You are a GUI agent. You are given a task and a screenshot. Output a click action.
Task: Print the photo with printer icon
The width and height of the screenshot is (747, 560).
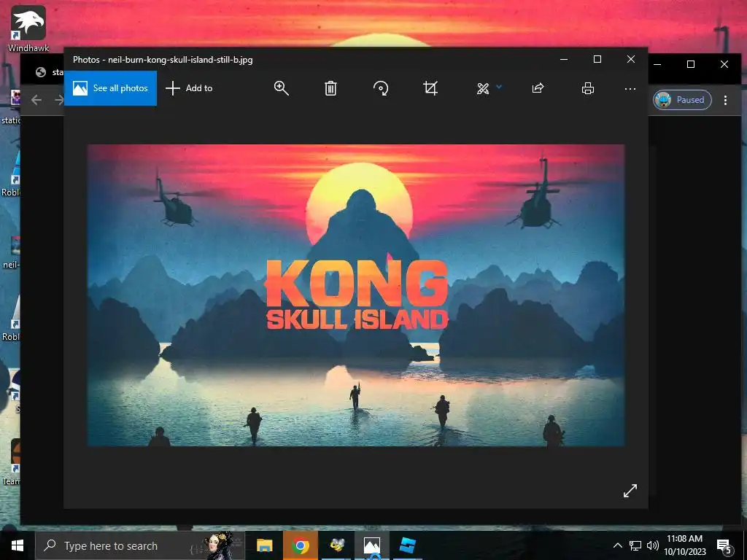pyautogui.click(x=588, y=88)
